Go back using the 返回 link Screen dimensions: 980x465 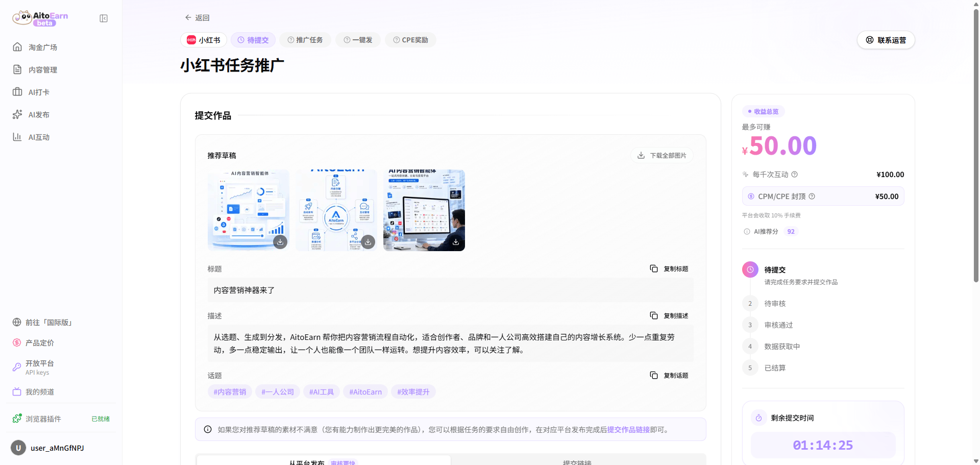point(197,18)
